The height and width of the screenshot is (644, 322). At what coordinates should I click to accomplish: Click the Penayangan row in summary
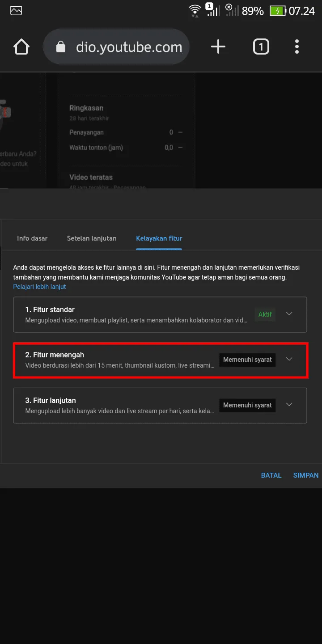point(126,132)
